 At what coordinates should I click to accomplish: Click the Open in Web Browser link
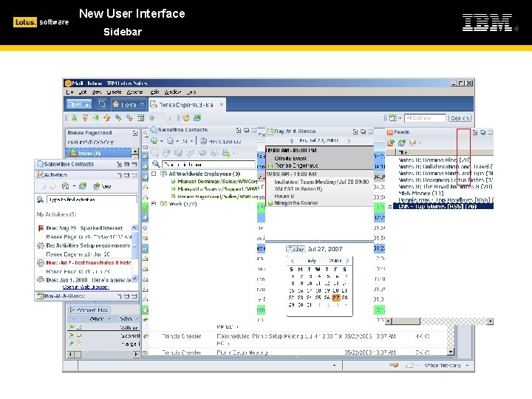pos(86,287)
